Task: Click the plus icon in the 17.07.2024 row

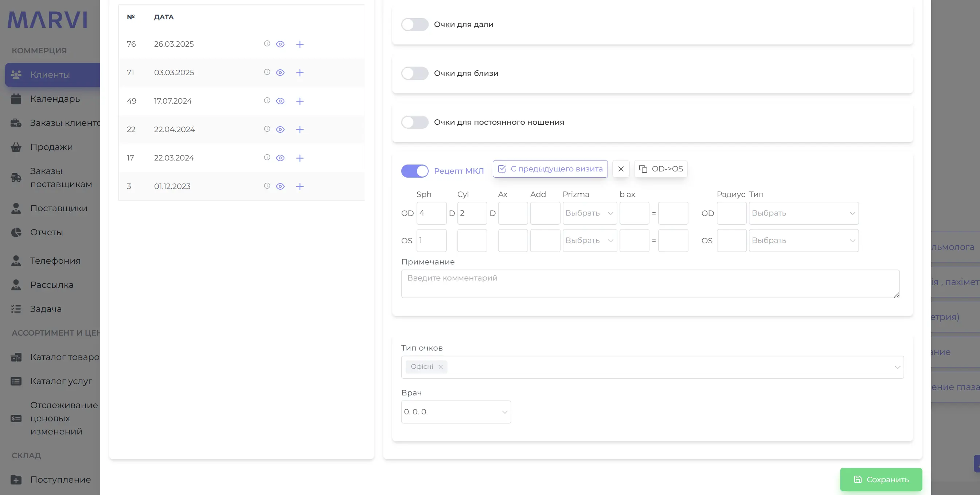Action: (x=300, y=101)
